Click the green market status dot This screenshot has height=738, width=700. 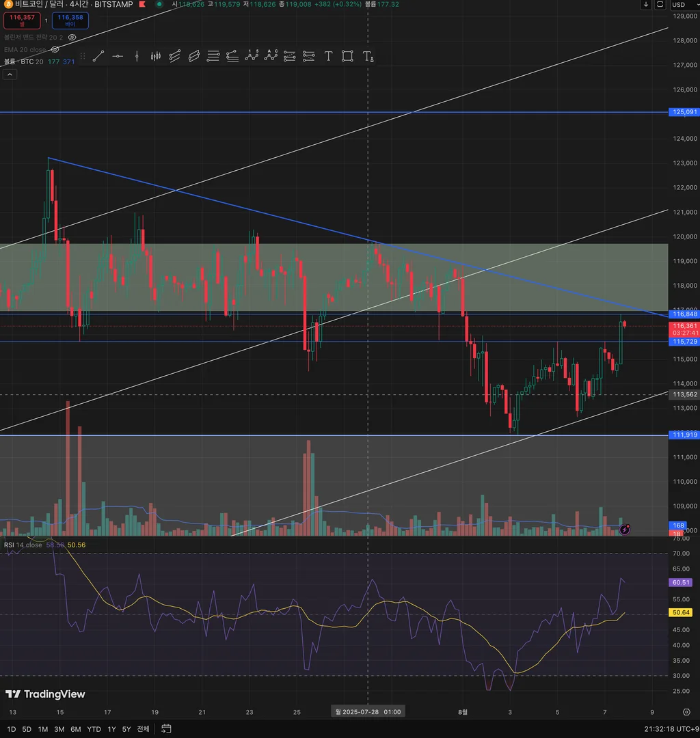159,4
